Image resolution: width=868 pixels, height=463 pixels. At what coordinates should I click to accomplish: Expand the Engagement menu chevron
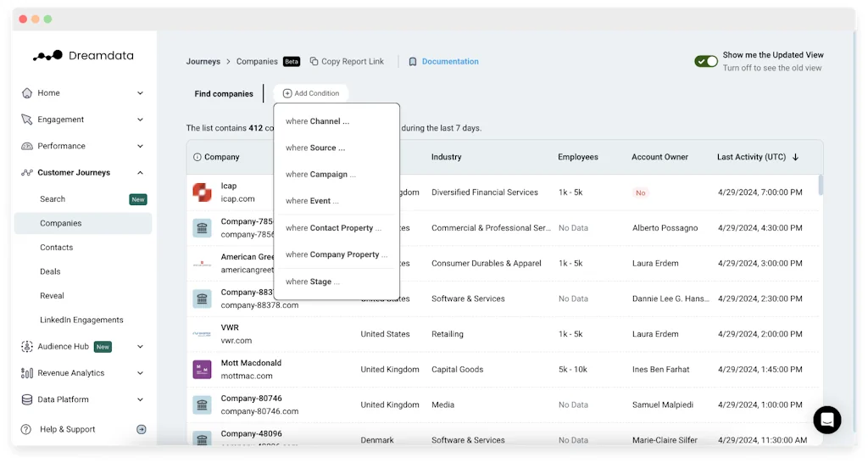coord(140,120)
